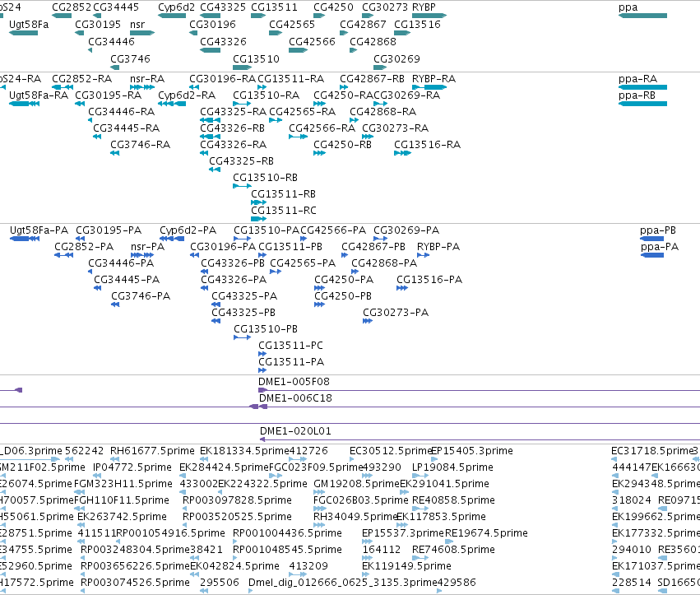Image resolution: width=700 pixels, height=595 pixels.
Task: Click EST RP003520525.5prime label
Action: (x=237, y=516)
